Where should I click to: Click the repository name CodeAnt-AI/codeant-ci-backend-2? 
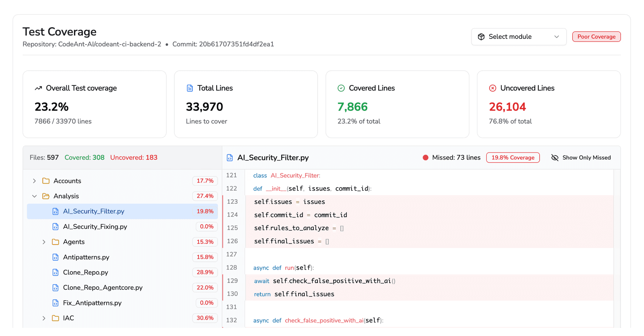point(110,44)
